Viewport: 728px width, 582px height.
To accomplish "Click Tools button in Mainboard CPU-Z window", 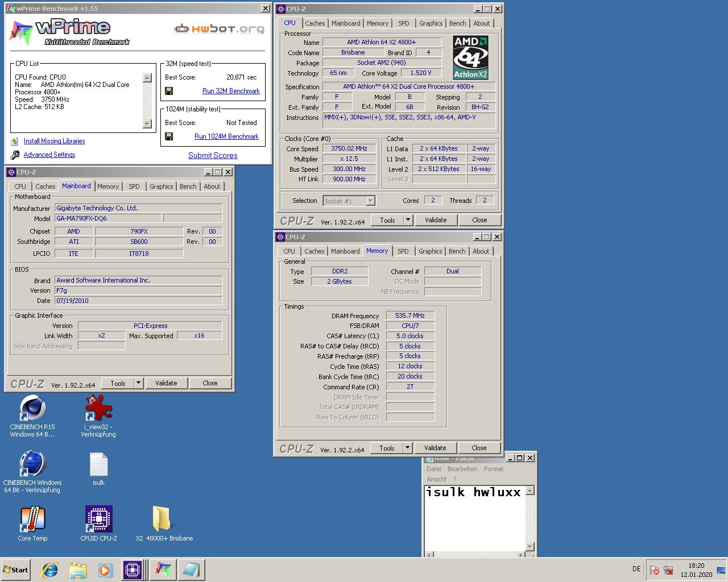I will click(x=118, y=383).
